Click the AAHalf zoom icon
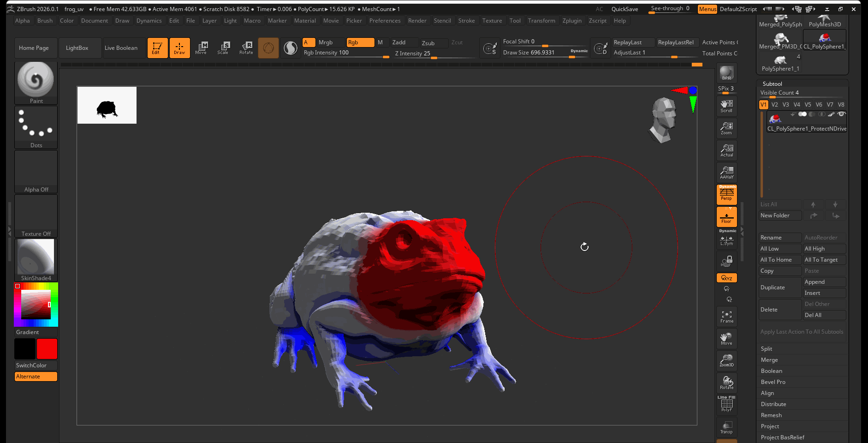The image size is (868, 443). (726, 173)
